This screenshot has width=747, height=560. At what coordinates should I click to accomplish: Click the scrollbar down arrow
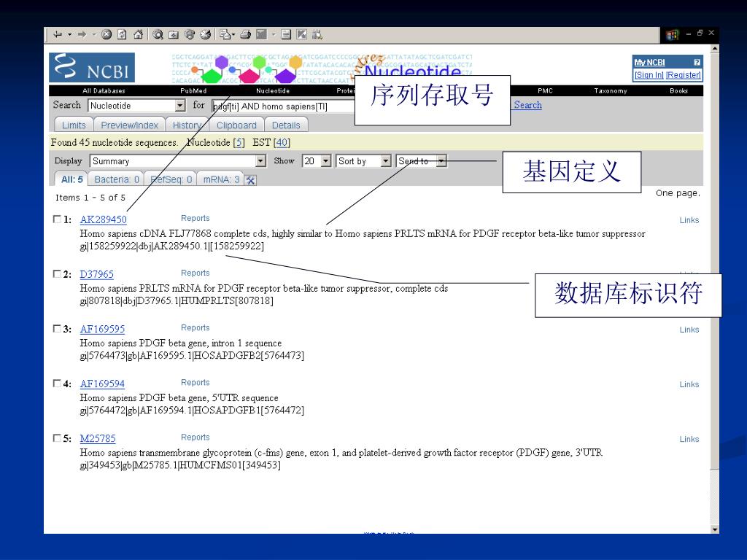[x=715, y=529]
